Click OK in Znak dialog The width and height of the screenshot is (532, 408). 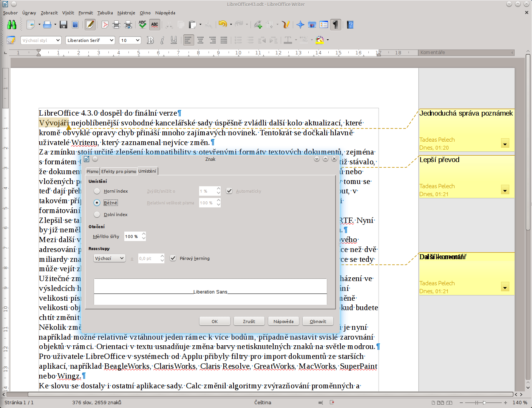[x=215, y=321]
